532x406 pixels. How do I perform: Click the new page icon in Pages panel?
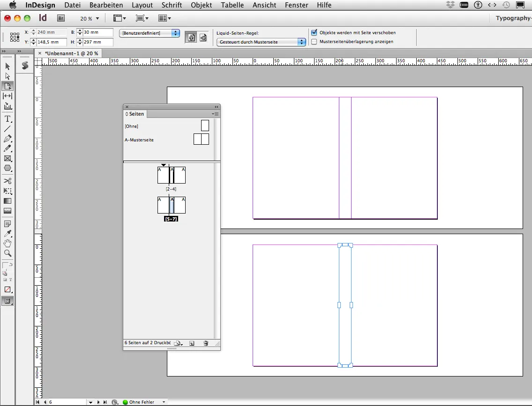coord(192,343)
